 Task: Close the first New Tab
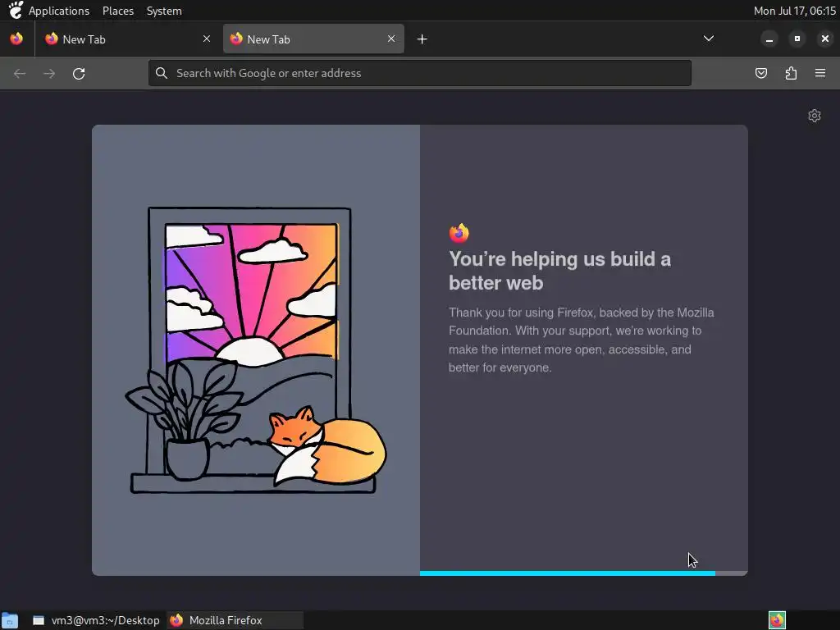coord(207,39)
